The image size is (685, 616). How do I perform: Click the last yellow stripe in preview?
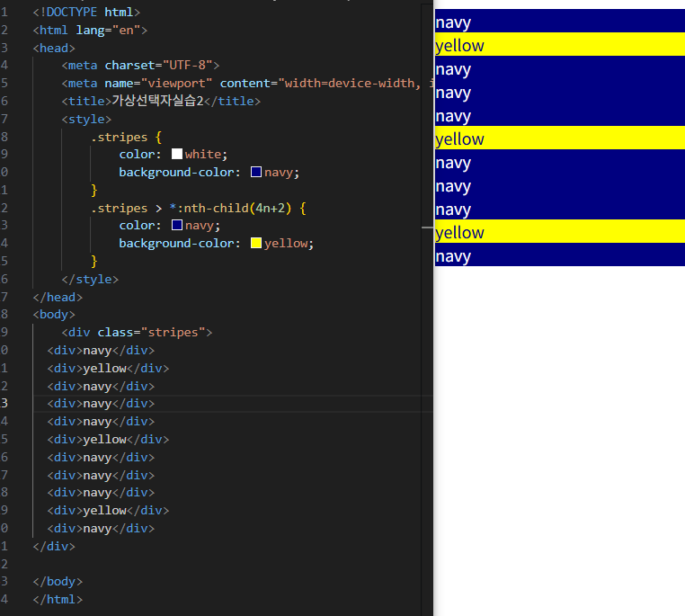[x=560, y=231]
